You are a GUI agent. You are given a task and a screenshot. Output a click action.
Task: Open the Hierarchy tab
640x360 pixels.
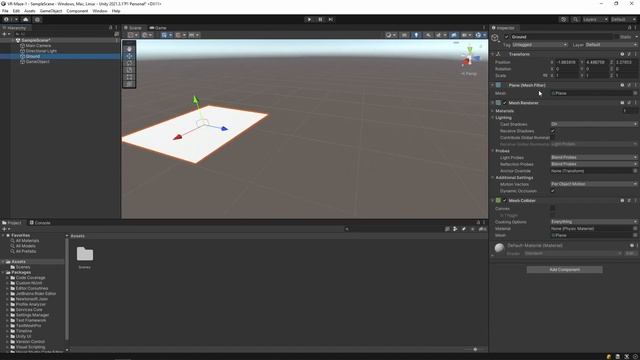tap(15, 28)
